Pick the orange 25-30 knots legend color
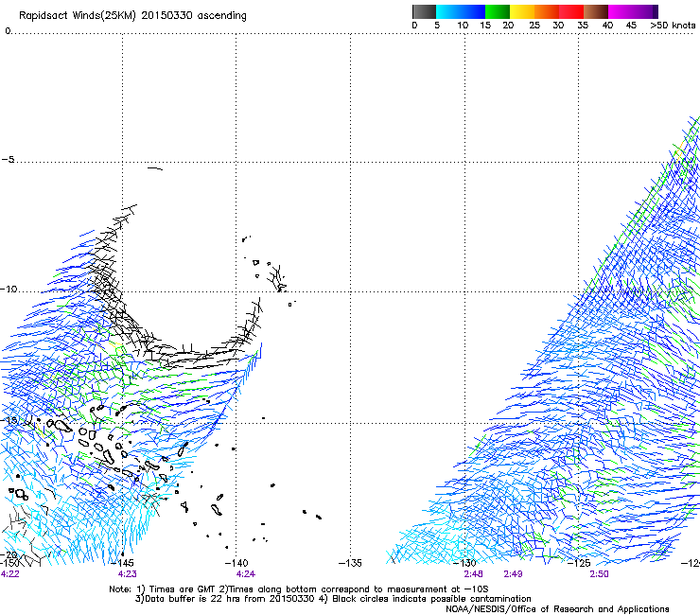Image resolution: width=700 pixels, height=615 pixels. [547, 11]
